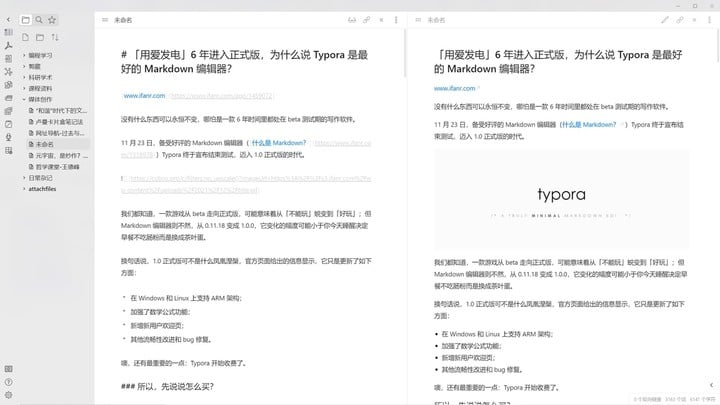The height and width of the screenshot is (405, 720).
Task: Open more options menu in left pane
Action: tap(396, 20)
